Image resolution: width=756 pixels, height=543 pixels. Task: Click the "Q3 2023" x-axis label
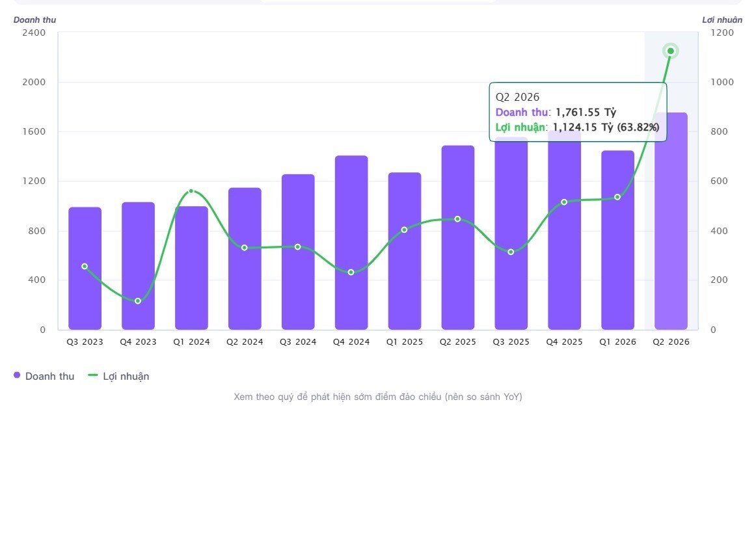tap(85, 342)
